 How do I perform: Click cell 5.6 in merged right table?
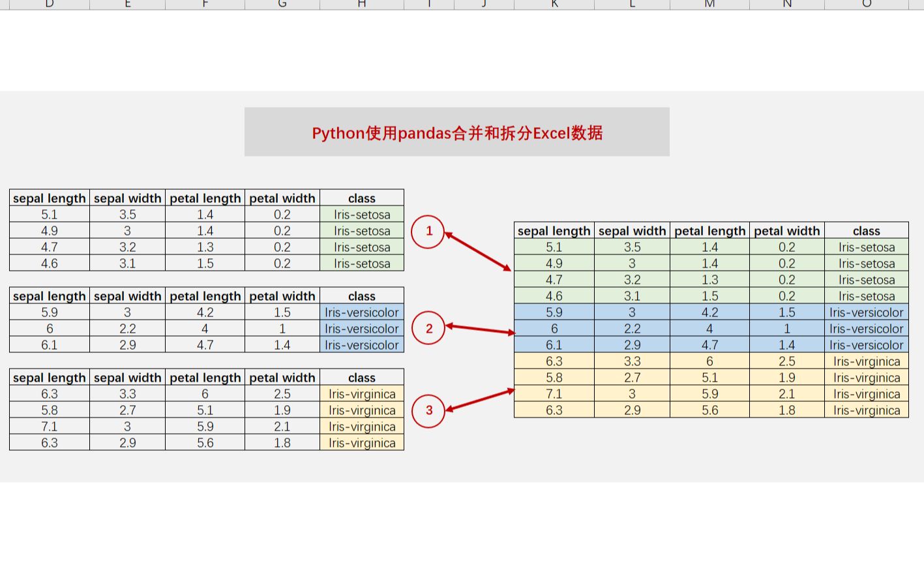709,410
